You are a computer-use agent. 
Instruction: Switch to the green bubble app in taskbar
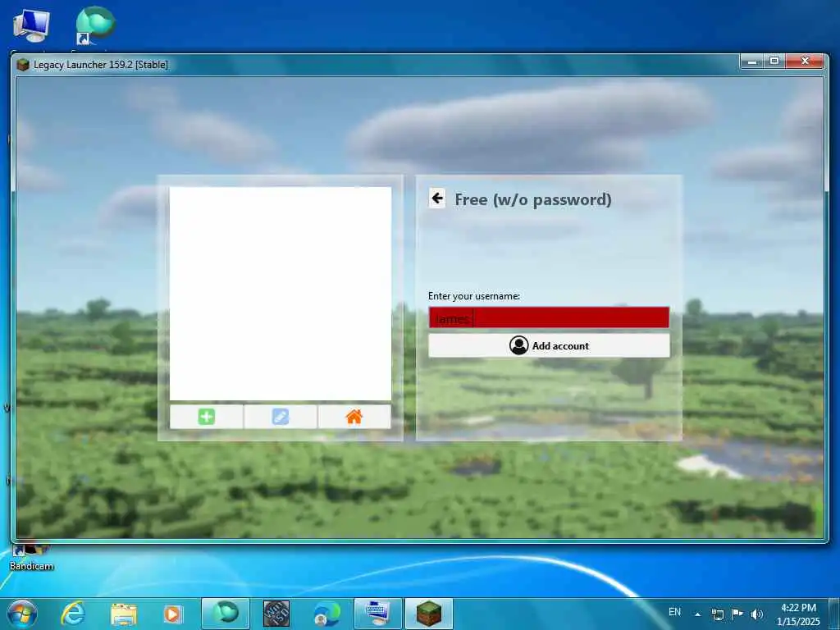(x=225, y=614)
